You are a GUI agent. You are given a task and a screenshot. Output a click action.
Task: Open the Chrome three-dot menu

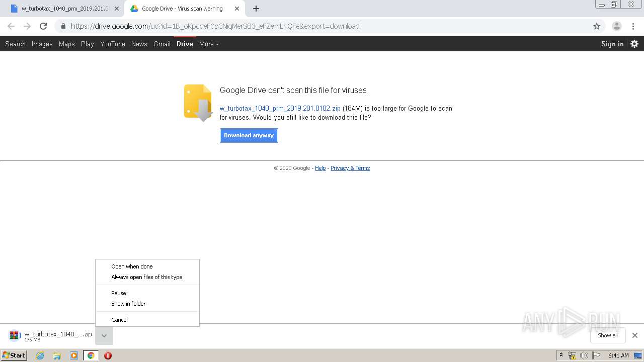(x=633, y=26)
